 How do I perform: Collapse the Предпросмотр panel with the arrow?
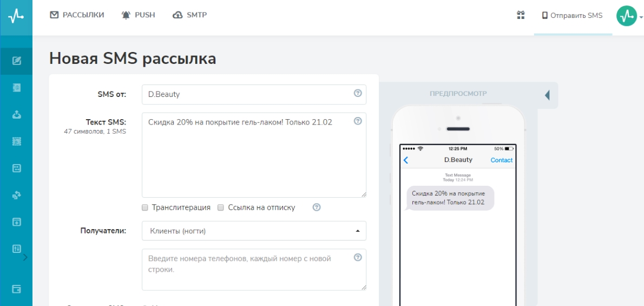547,95
